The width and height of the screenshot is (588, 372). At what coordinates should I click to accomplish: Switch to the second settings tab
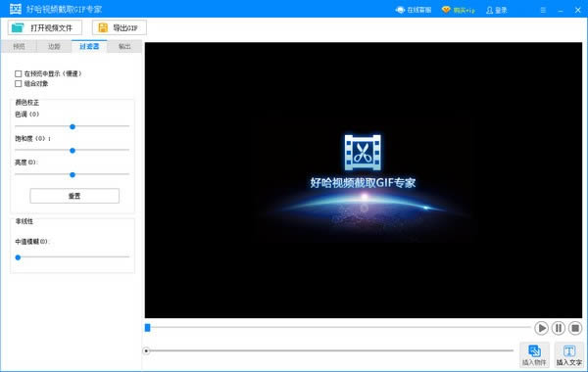pyautogui.click(x=54, y=46)
